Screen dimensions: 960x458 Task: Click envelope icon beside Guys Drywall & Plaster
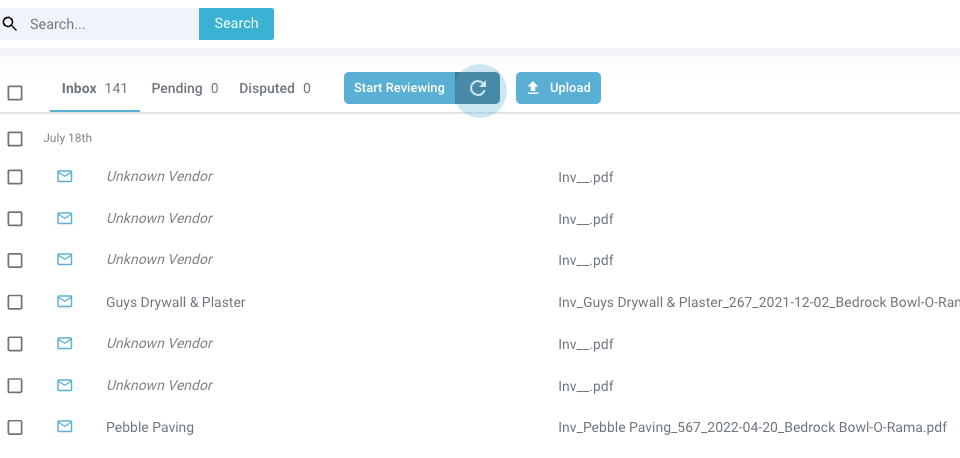pos(65,302)
